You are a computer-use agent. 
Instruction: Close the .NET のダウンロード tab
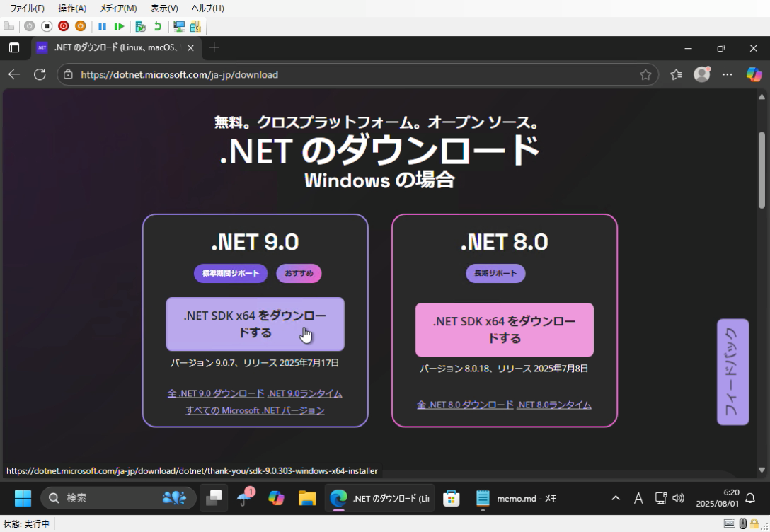(190, 47)
